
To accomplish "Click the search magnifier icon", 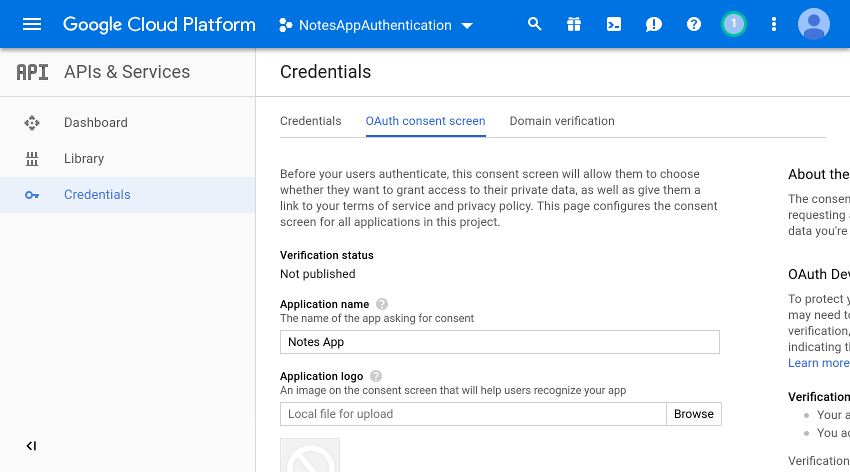I will [x=535, y=24].
